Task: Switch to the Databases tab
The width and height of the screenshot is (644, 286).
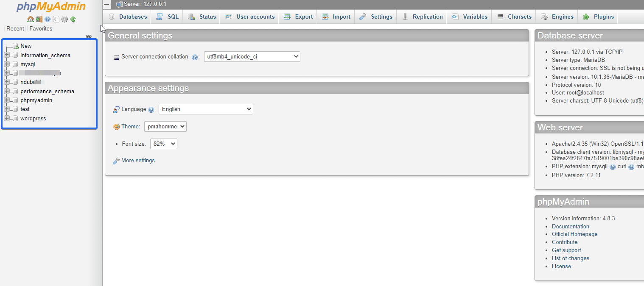Action: coord(128,17)
